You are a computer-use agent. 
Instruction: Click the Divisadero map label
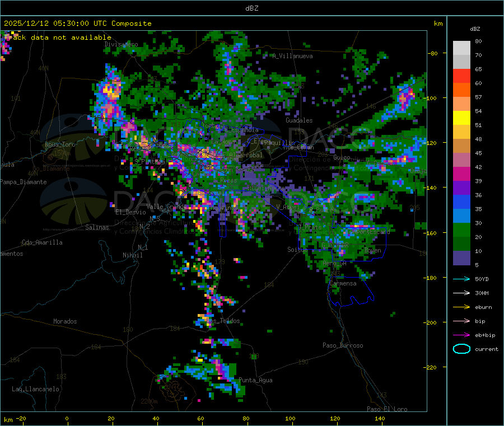121,44
